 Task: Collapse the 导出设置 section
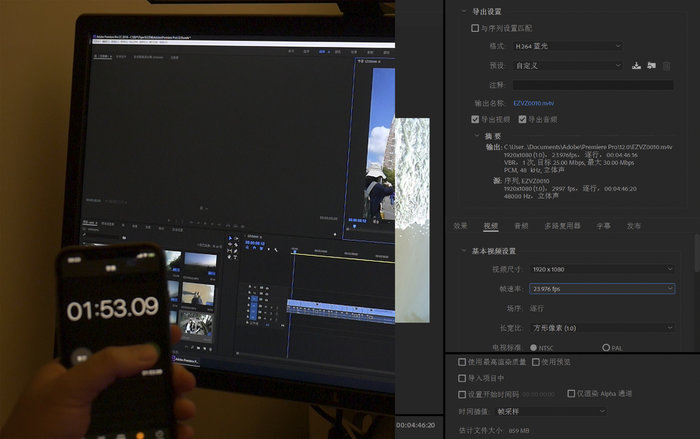tap(464, 11)
